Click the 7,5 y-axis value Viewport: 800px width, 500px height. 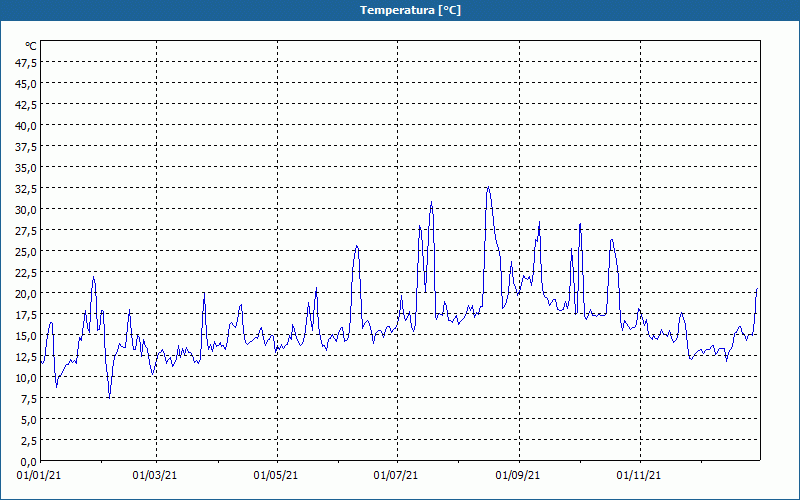click(x=29, y=399)
